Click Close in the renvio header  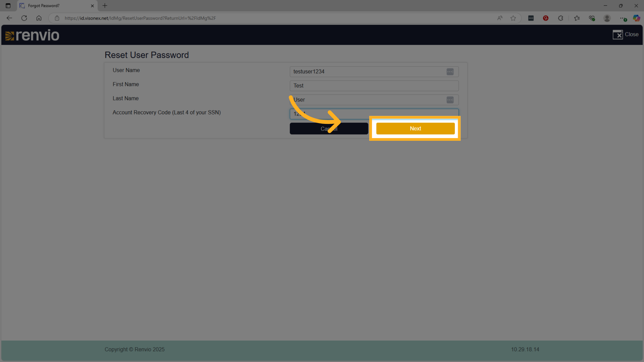[625, 35]
